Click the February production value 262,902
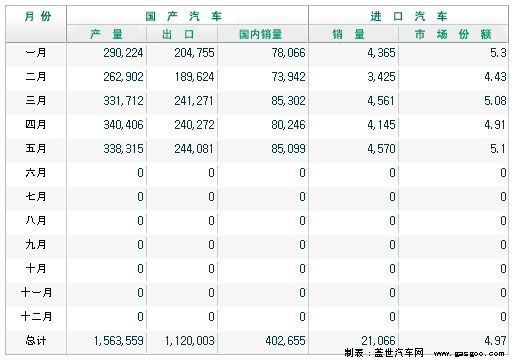This screenshot has width=514, height=360. coord(123,77)
